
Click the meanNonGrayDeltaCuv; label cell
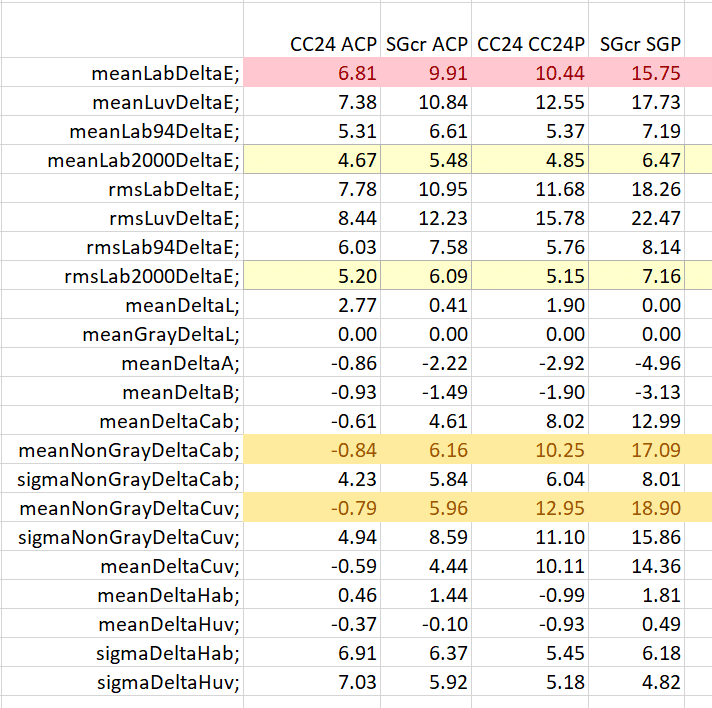122,508
